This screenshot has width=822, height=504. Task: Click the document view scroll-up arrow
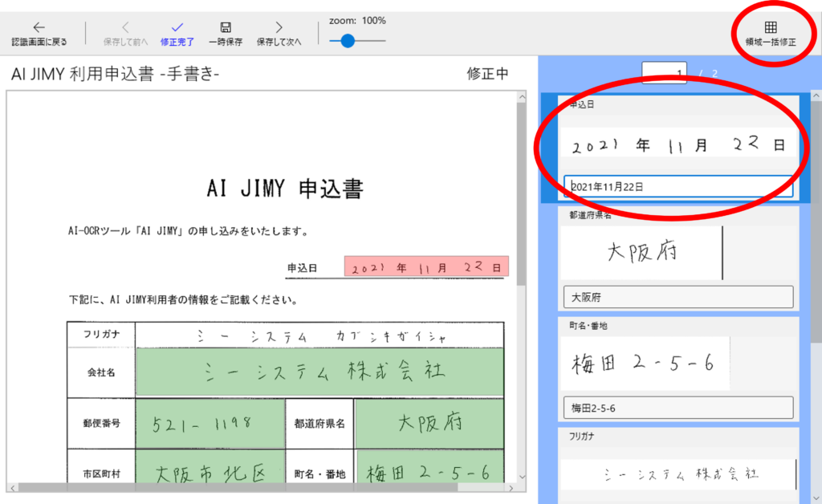coord(522,97)
